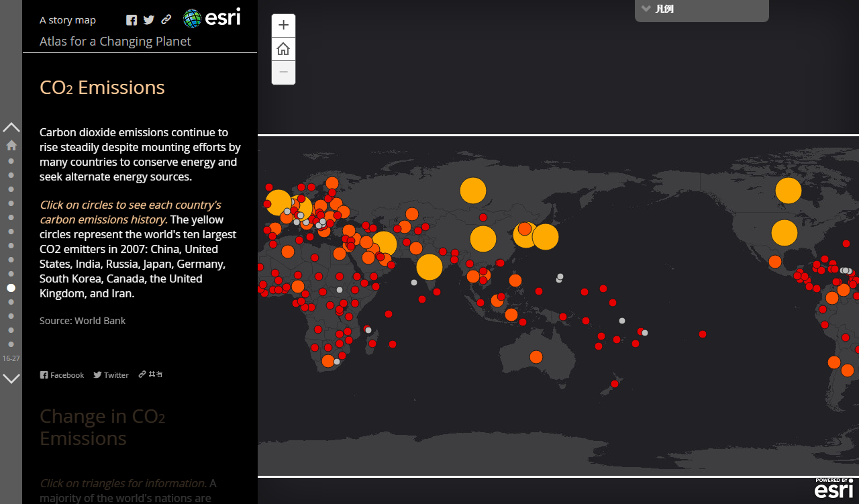Copy link using header chain icon

166,20
